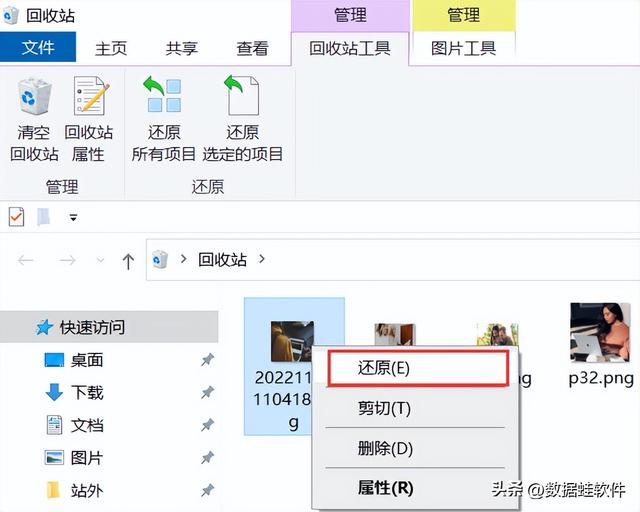The image size is (640, 512).
Task: Click pin icon next to 站外
Action: [207, 490]
